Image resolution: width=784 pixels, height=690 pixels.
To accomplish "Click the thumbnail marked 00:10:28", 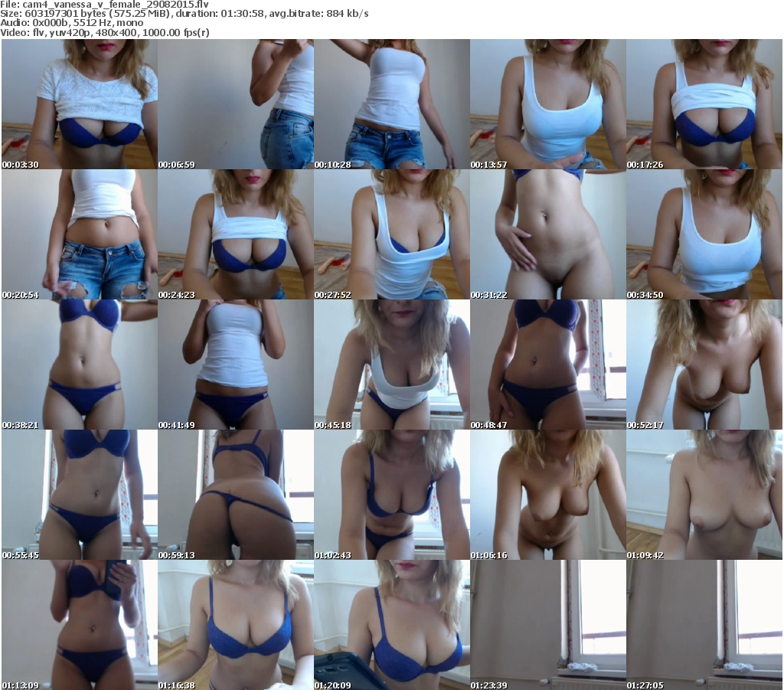I will (391, 104).
